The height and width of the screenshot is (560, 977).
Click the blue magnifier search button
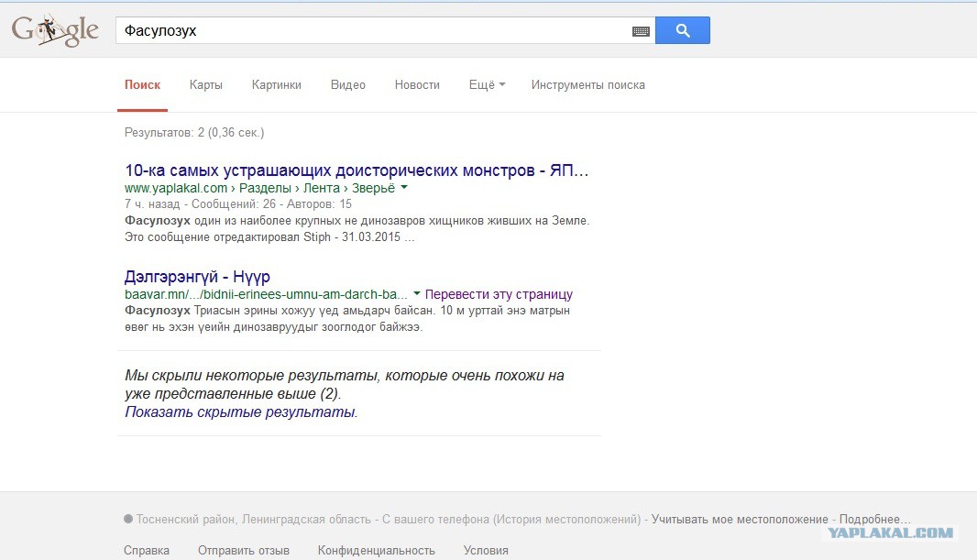tap(682, 30)
